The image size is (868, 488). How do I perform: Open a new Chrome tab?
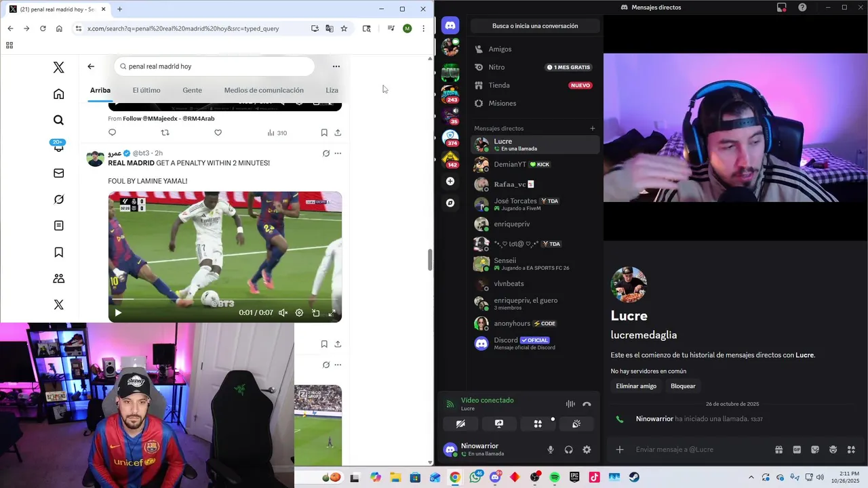click(119, 9)
